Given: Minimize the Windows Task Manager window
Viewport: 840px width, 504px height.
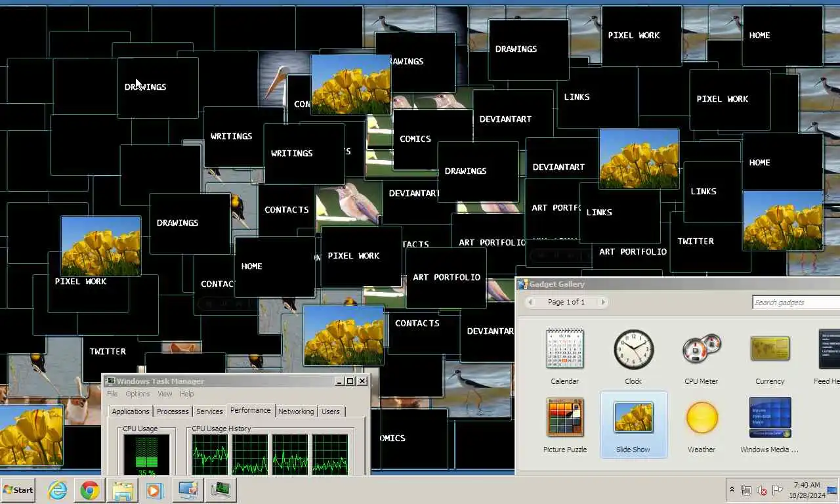Looking at the screenshot, I should [339, 381].
